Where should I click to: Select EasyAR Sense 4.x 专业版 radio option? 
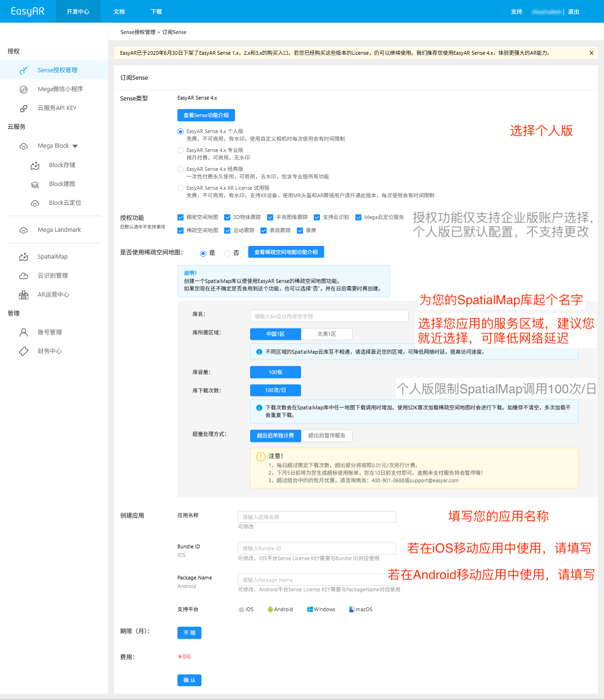[180, 151]
